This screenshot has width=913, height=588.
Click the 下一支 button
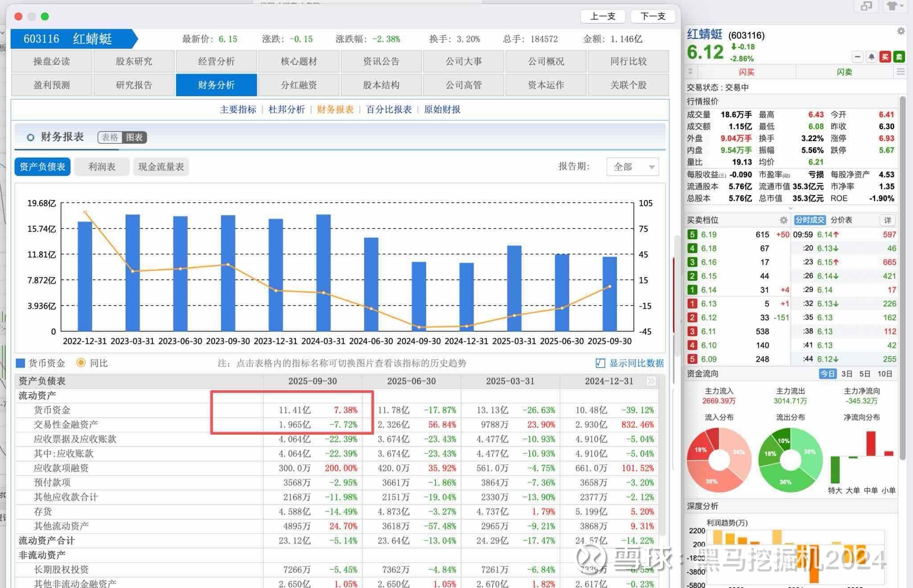click(x=653, y=16)
